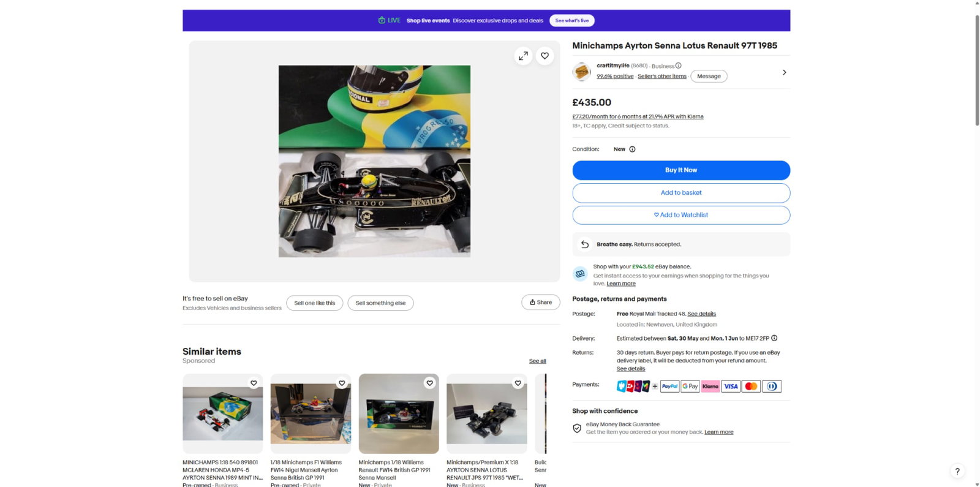Click the eBay Money Back Guarantee shield icon

[577, 428]
